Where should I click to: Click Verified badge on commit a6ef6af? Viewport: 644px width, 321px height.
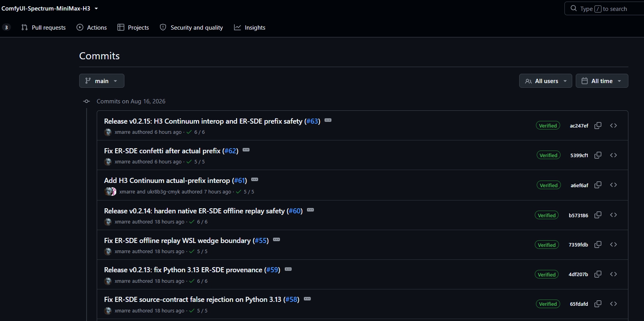tap(549, 185)
